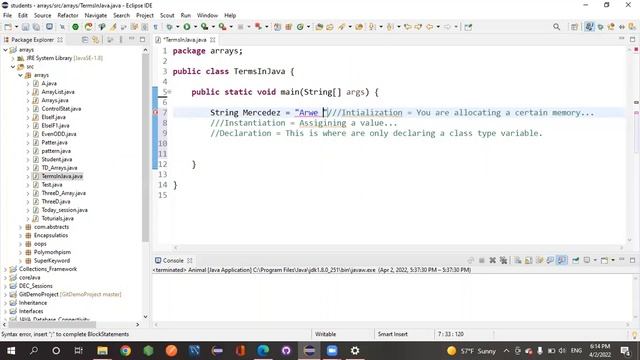The width and height of the screenshot is (640, 360).
Task: Select the Polymorhpism package
Action: (x=52, y=252)
